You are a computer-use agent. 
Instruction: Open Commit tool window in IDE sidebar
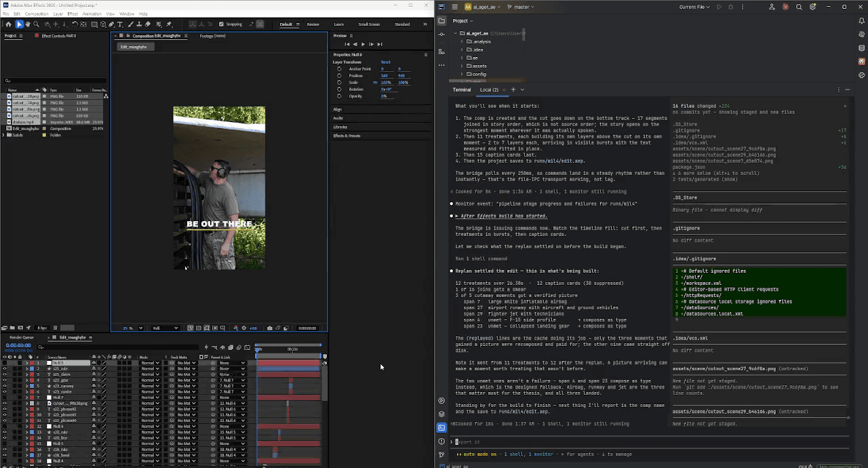tap(441, 33)
